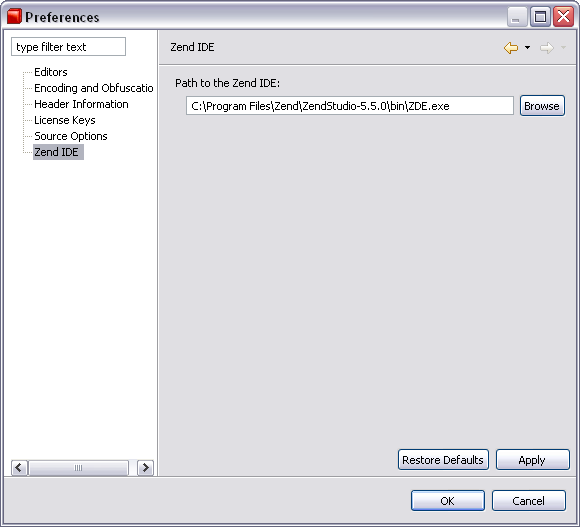Select Source Options in the tree

pos(71,136)
